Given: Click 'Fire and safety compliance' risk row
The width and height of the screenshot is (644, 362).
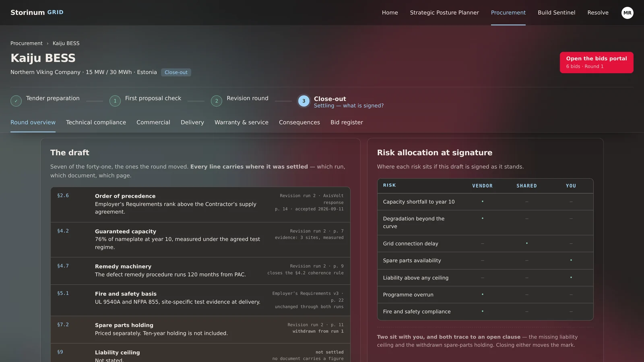Looking at the screenshot, I should 485,312.
